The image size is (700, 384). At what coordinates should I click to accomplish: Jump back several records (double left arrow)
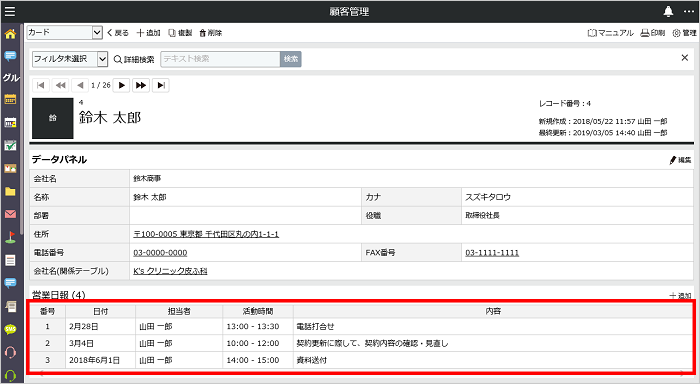(x=60, y=85)
